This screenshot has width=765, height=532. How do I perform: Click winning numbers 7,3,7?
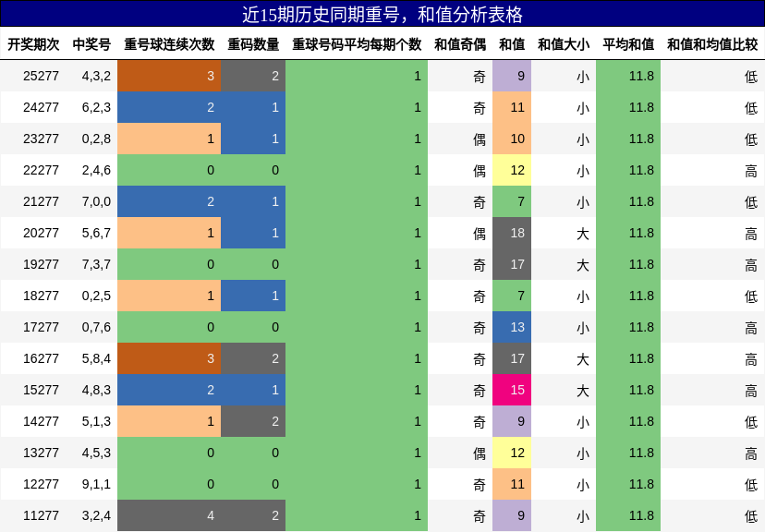[96, 264]
